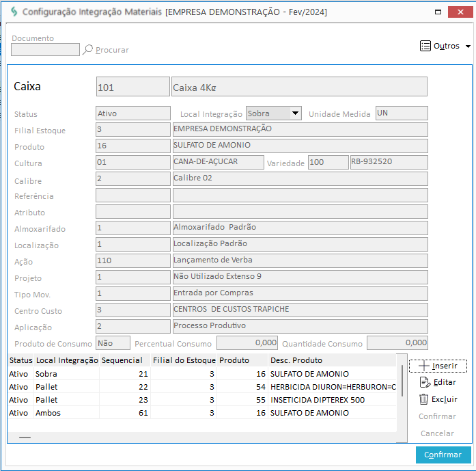Select the INSETICIDA DIPTEREX 500 row
This screenshot has height=471, width=476.
pos(201,400)
